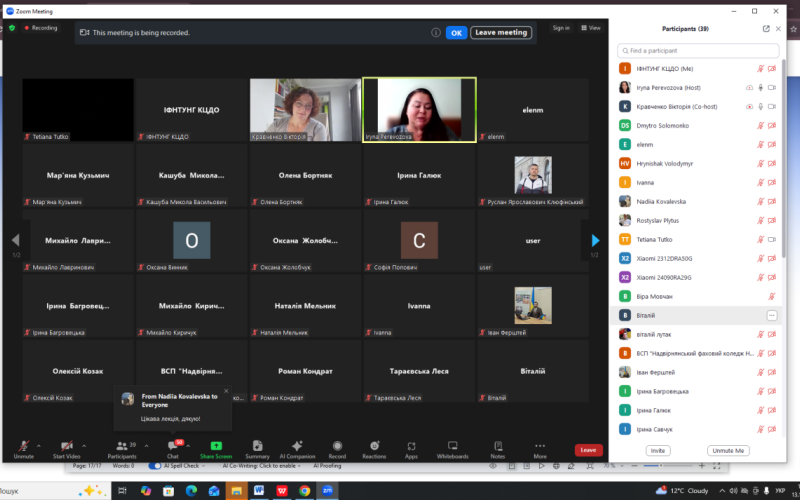Click muted mic icon for Віра Мовчан
This screenshot has width=800, height=500.
[772, 296]
